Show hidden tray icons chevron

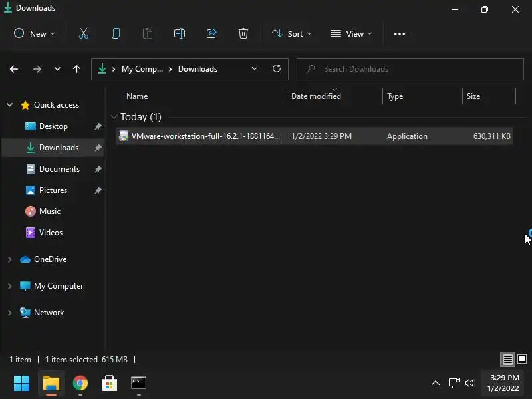pyautogui.click(x=436, y=384)
